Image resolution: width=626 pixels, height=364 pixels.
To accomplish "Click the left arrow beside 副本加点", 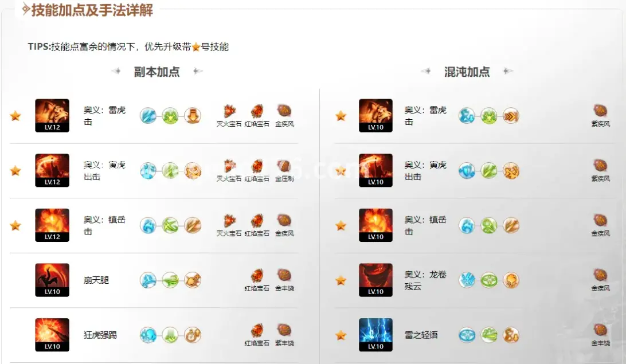I will (116, 72).
